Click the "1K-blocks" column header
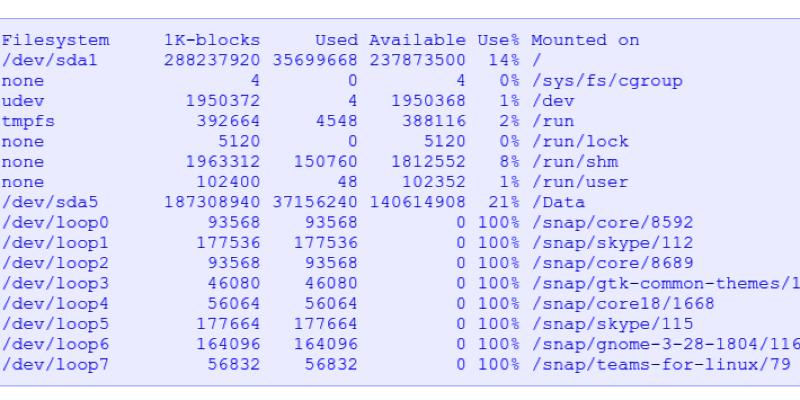This screenshot has height=400, width=800. click(x=212, y=40)
